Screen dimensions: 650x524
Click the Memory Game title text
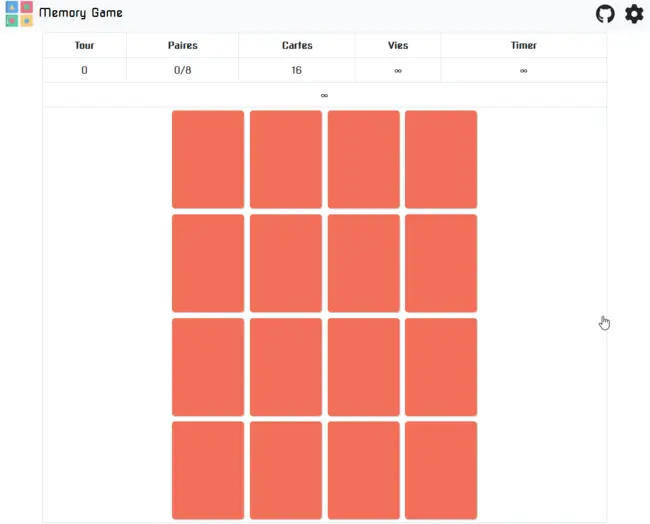click(81, 13)
